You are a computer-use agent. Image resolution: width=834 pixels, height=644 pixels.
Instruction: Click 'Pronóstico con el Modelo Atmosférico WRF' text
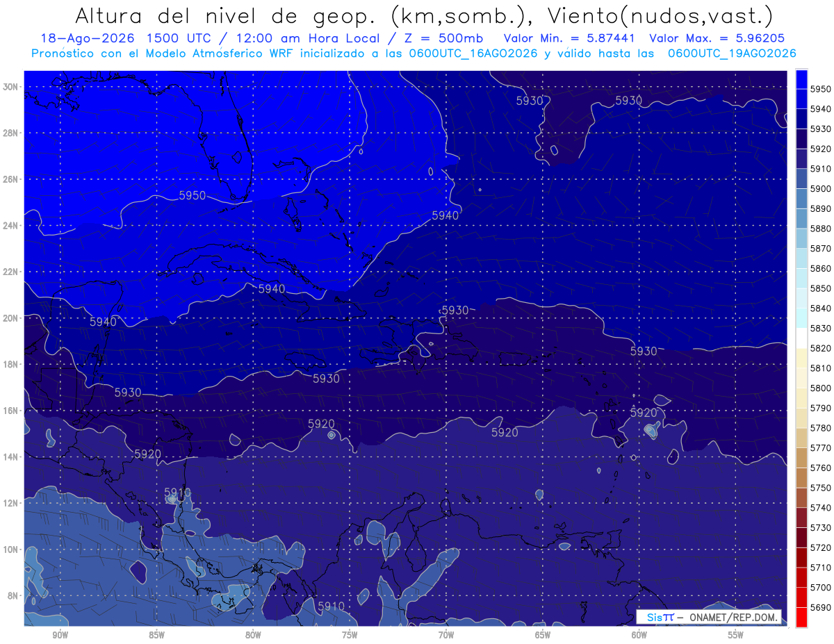click(x=163, y=53)
